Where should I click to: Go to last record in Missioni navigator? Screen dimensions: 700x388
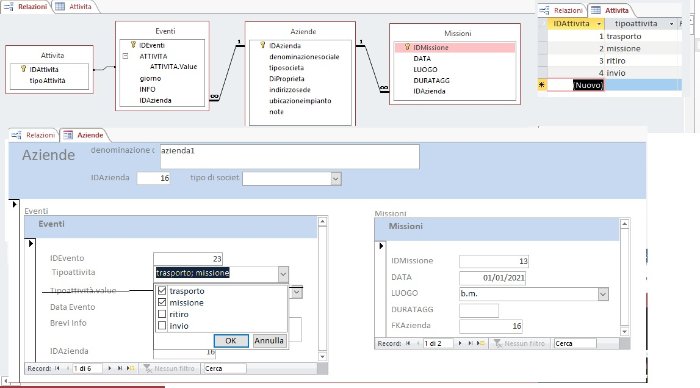click(x=470, y=343)
